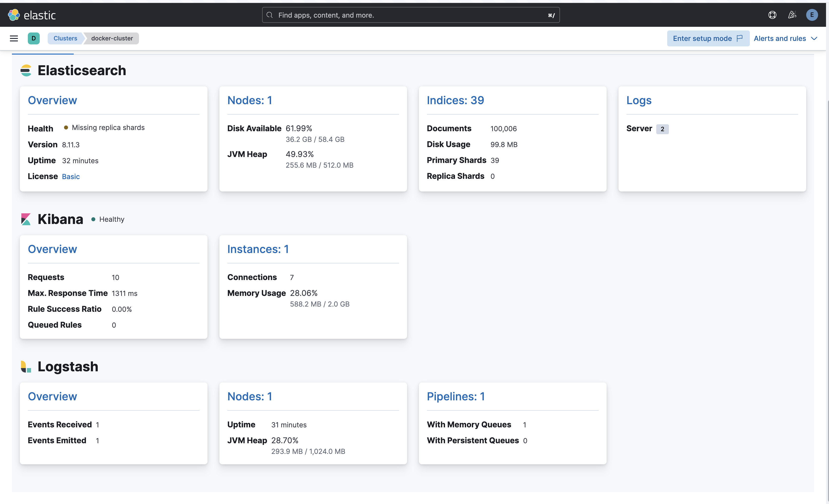Open the help menu lifebuoy icon
829x504 pixels.
(x=772, y=15)
